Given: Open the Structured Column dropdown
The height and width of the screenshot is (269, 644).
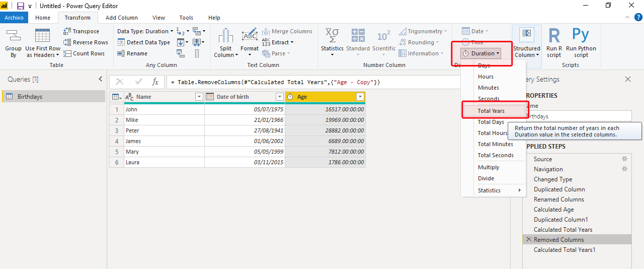Looking at the screenshot, I should [527, 43].
